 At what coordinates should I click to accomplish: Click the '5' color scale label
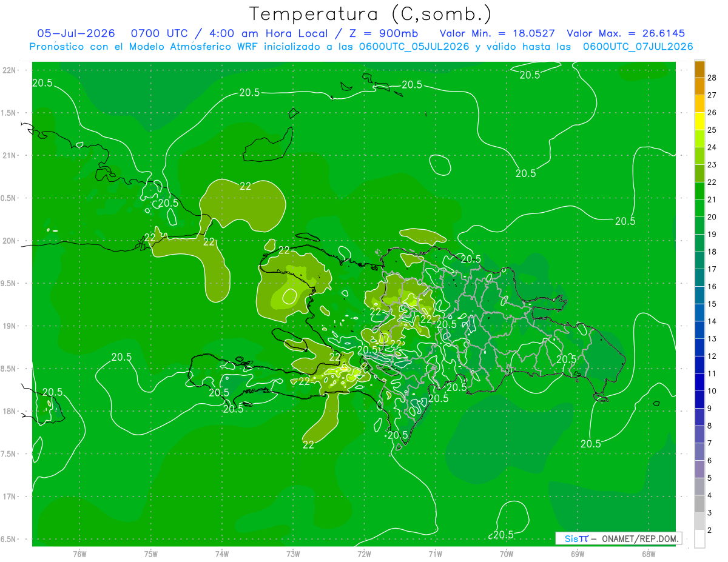click(x=710, y=478)
